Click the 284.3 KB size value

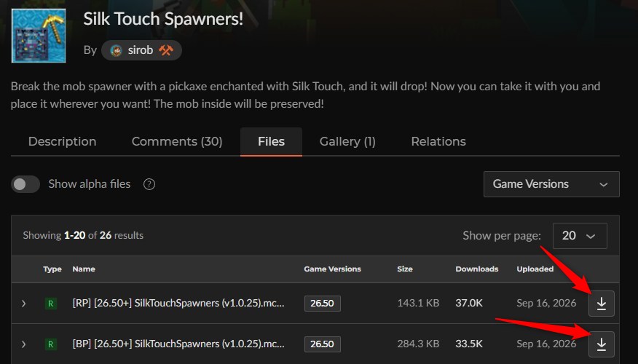[418, 344]
